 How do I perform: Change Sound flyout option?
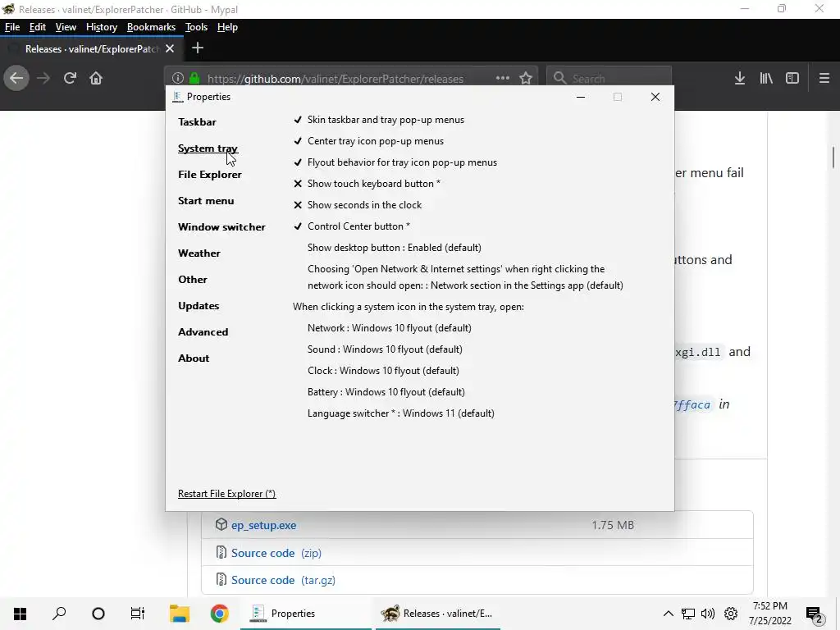[385, 349]
